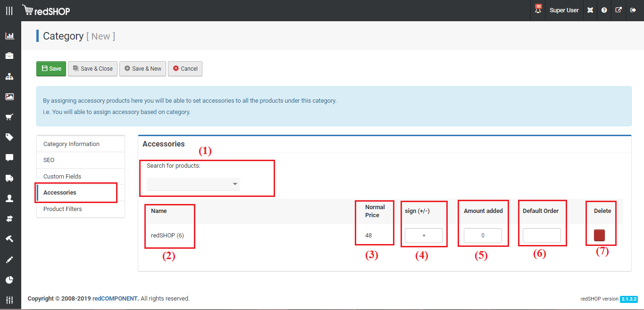
Task: Click the green Save button
Action: pos(51,68)
